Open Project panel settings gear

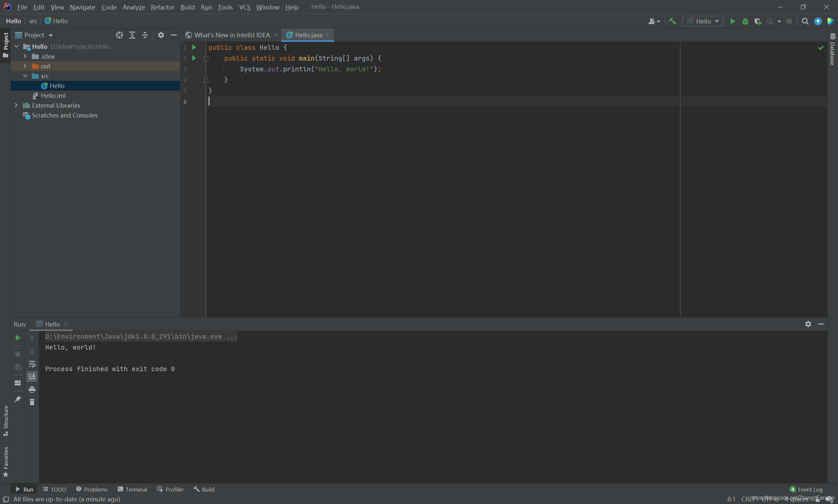pos(161,35)
